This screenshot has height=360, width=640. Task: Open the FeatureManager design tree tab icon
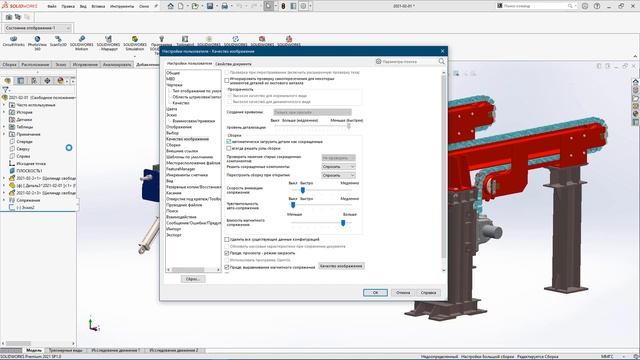(8, 81)
